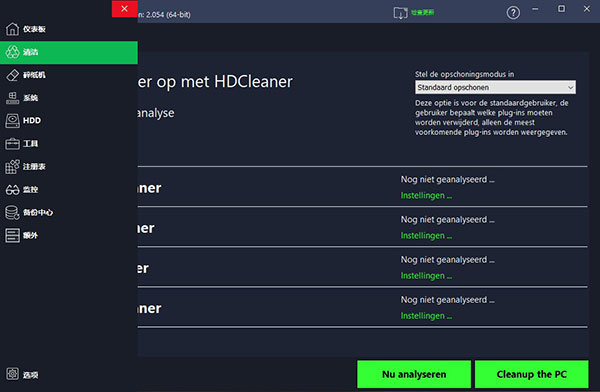The height and width of the screenshot is (392, 600).
Task: Click the Nu analyseren button
Action: [414, 374]
